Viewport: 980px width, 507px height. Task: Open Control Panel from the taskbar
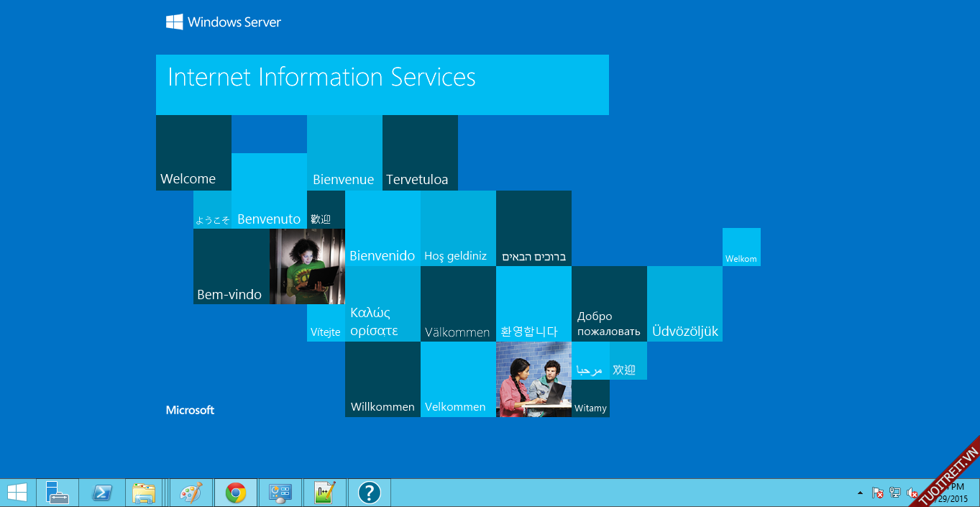point(280,493)
